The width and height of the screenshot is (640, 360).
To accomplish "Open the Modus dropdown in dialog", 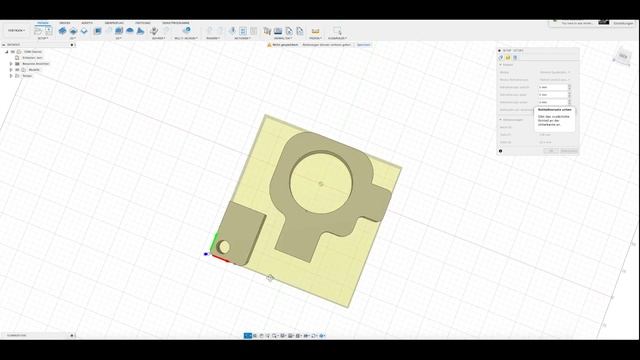I will click(x=555, y=72).
